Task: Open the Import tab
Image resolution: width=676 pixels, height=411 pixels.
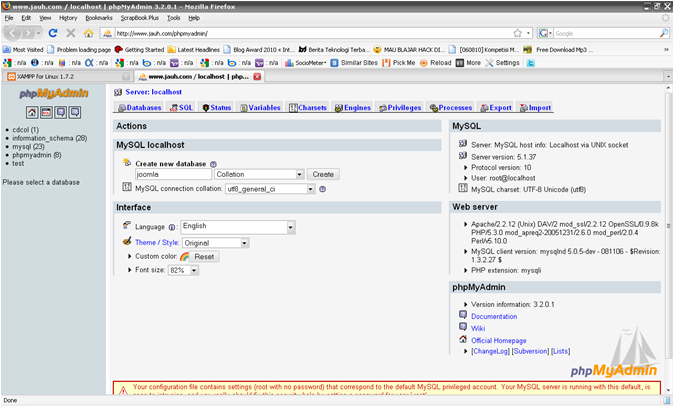Action: tap(536, 108)
